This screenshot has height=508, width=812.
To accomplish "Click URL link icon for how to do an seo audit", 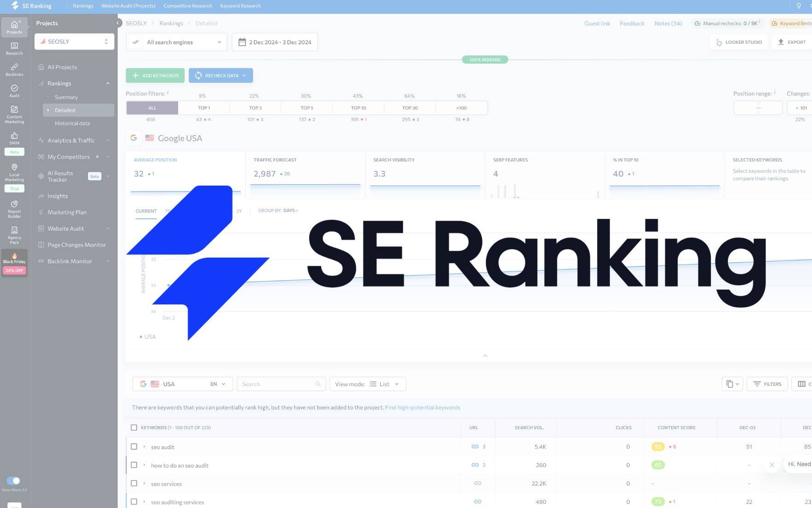I will pos(475,465).
